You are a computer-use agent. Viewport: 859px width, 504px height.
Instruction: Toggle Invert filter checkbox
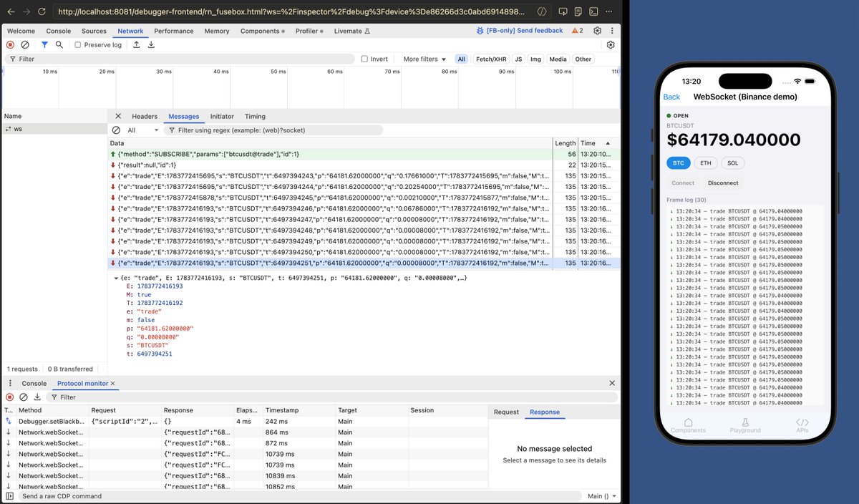(364, 59)
